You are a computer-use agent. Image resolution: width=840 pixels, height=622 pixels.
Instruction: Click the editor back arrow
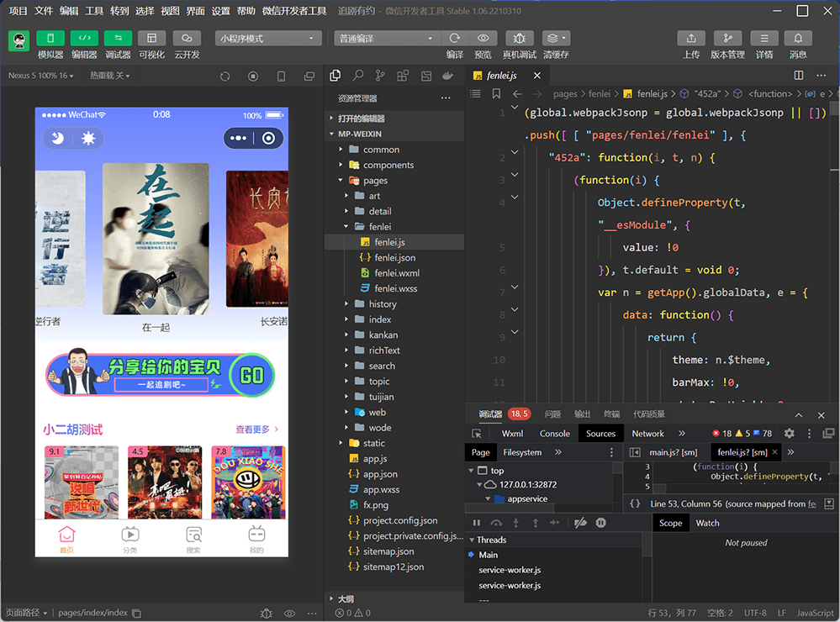click(517, 94)
